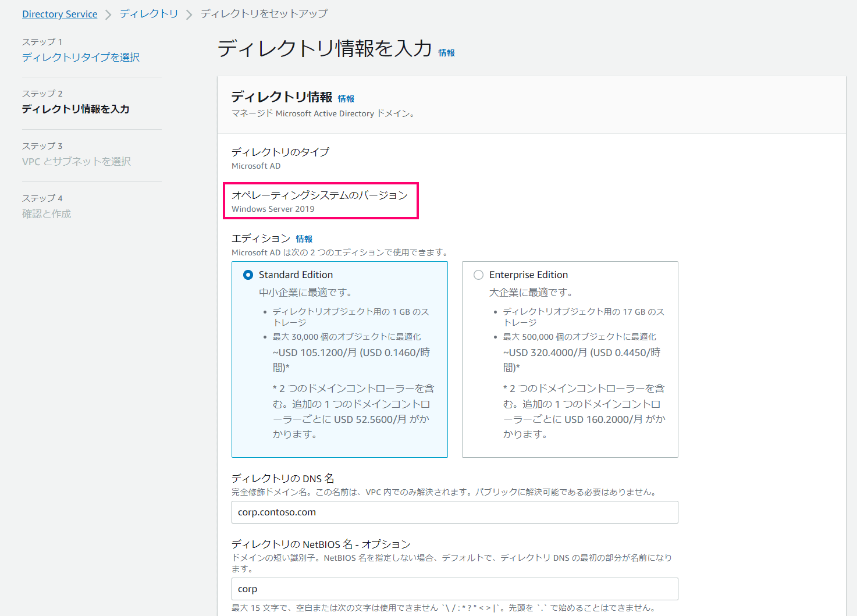This screenshot has height=616, width=857.
Task: Click the first breadcrumb chevron separator
Action: (108, 15)
